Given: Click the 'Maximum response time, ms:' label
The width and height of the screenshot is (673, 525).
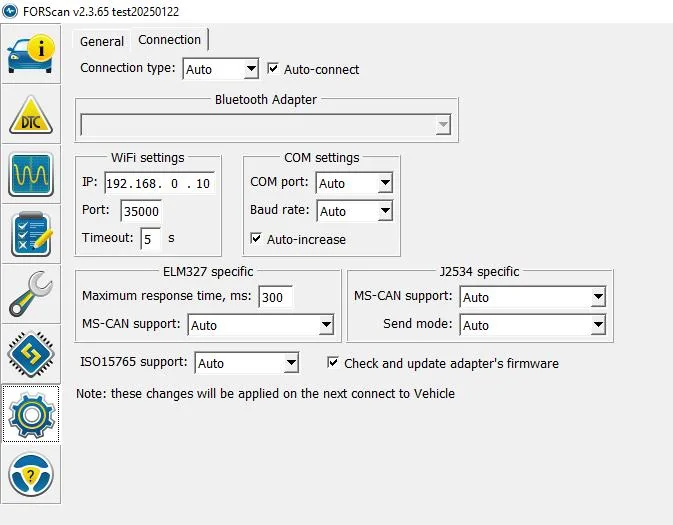Looking at the screenshot, I should [167, 296].
